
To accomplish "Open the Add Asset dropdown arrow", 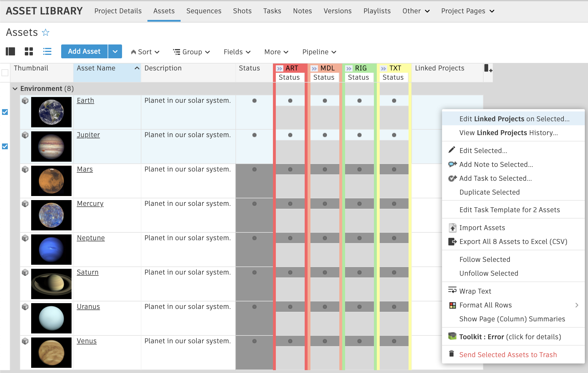I will (115, 52).
